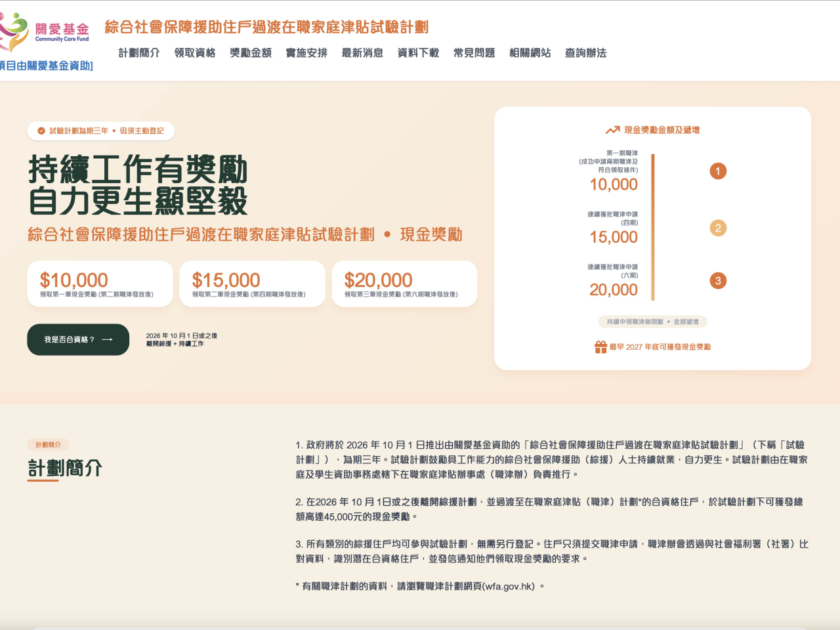
Task: Click the 10,000 amount in timeline panel
Action: (x=614, y=184)
